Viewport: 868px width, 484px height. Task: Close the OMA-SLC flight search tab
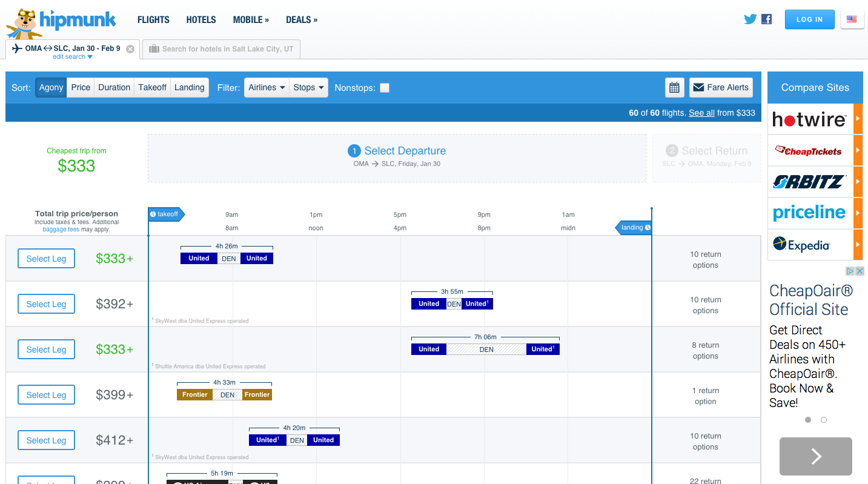(x=130, y=49)
